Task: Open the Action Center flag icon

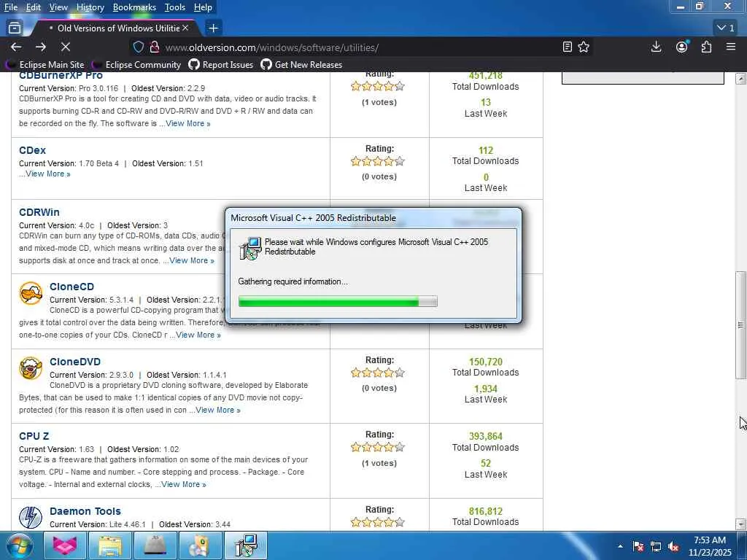Action: coord(638,547)
